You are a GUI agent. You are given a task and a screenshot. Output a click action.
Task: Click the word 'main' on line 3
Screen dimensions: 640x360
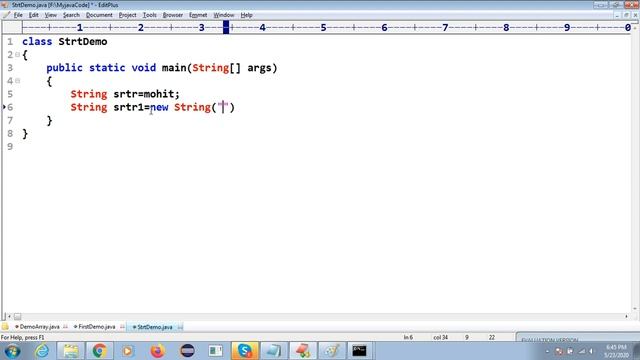coord(174,68)
